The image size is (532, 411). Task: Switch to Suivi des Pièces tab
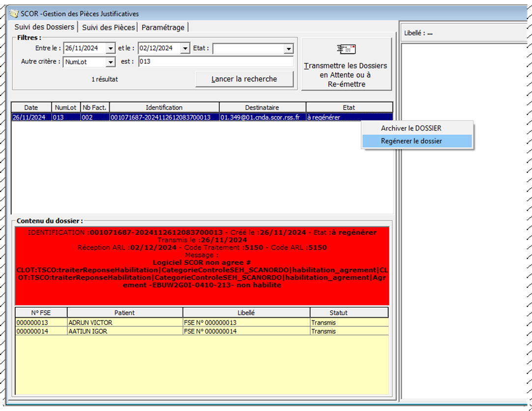(108, 28)
